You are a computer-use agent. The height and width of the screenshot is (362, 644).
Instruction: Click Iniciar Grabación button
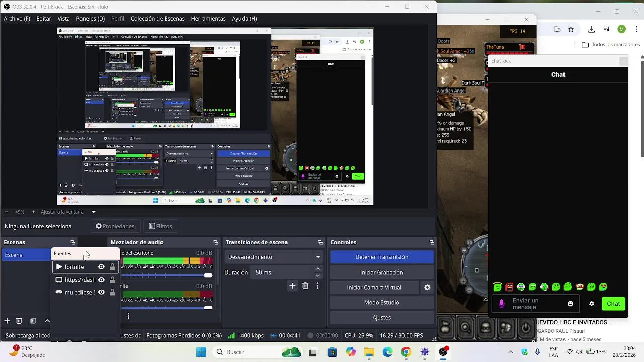(x=382, y=272)
